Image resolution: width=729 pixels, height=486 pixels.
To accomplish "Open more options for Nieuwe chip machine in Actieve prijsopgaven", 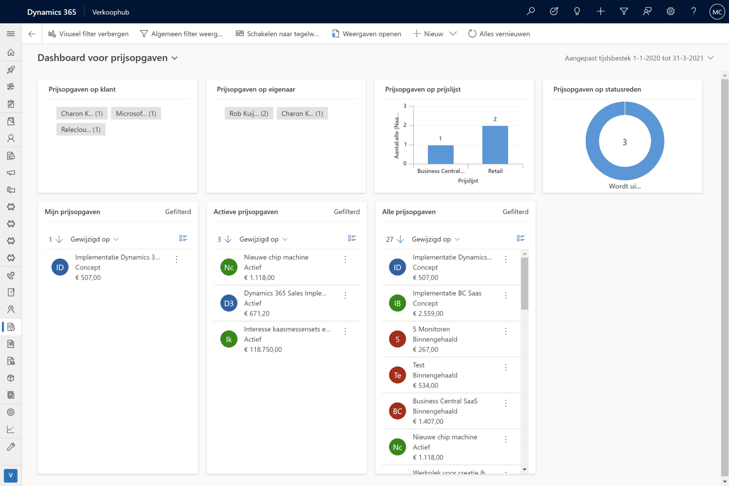I will (x=345, y=260).
